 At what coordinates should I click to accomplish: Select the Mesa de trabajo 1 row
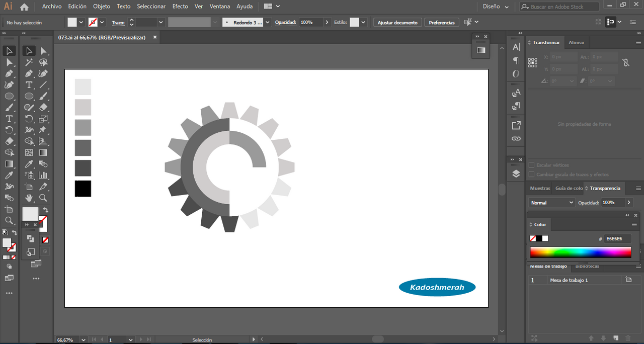tap(581, 280)
